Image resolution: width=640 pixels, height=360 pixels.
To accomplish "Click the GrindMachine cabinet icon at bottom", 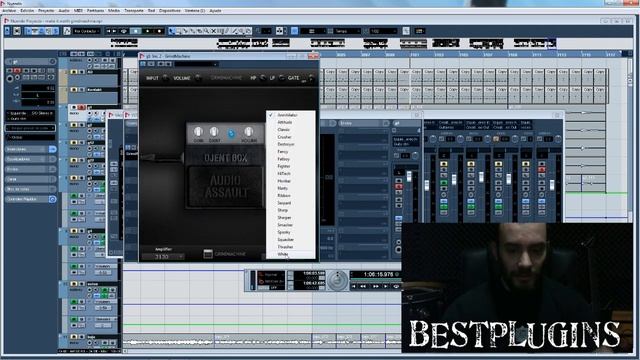I will (x=208, y=254).
